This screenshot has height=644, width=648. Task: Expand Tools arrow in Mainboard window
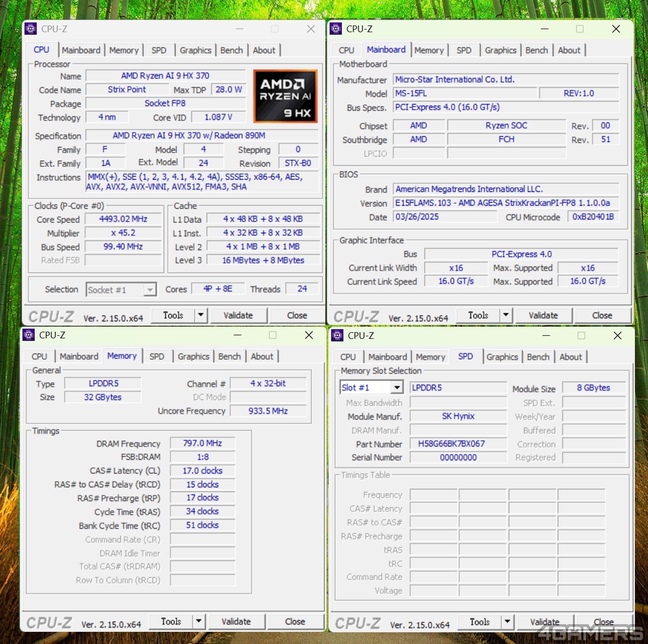pyautogui.click(x=506, y=315)
